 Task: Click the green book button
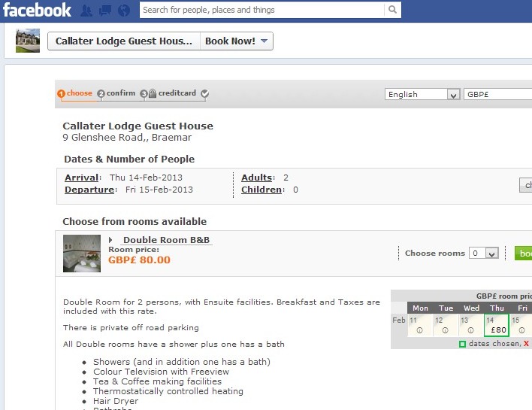(523, 254)
